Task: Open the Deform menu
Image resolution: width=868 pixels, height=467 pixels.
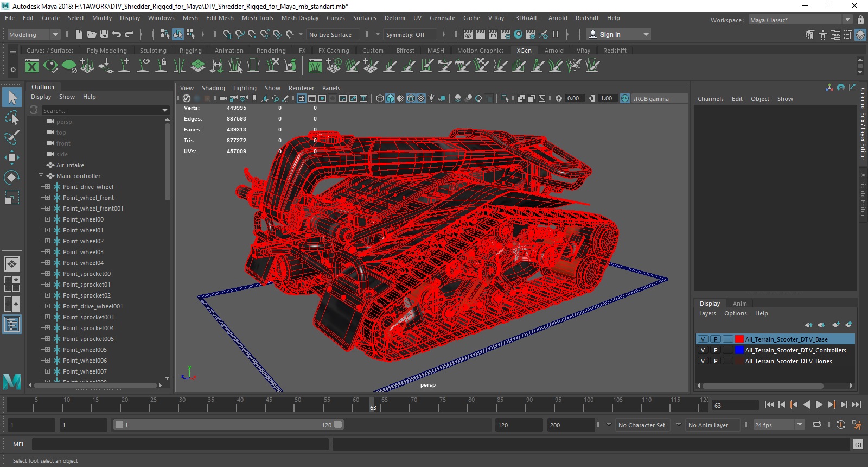Action: (x=395, y=18)
